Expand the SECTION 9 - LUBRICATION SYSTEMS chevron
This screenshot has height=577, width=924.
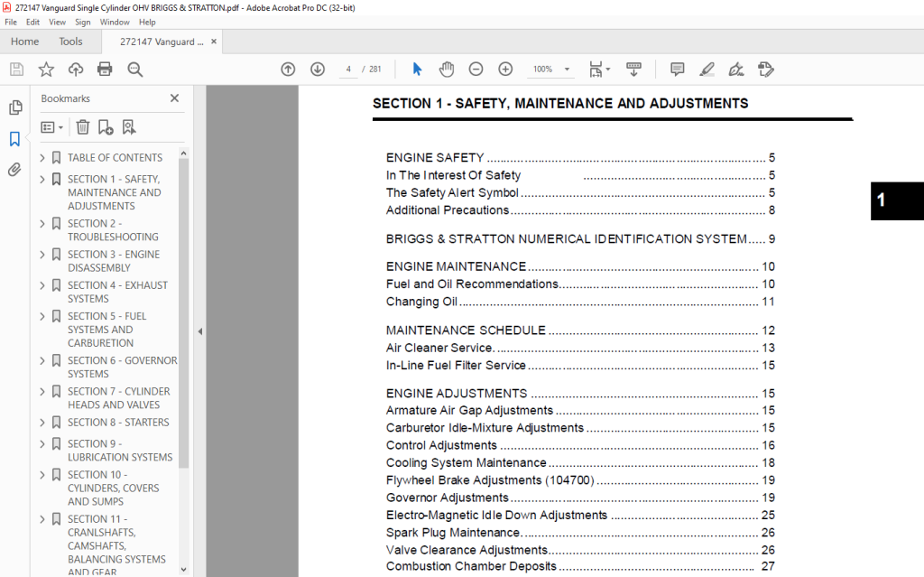(42, 443)
